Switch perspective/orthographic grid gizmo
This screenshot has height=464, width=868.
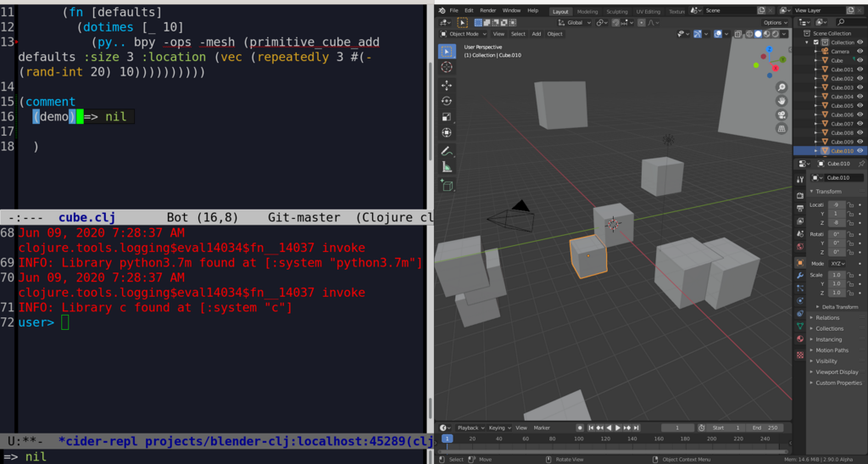pyautogui.click(x=781, y=128)
